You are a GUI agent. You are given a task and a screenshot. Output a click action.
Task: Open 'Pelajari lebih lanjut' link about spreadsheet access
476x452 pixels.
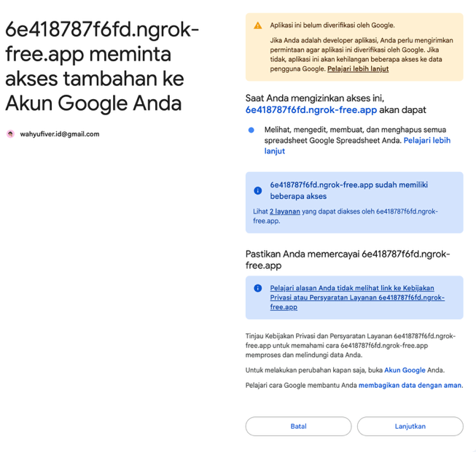point(357,146)
